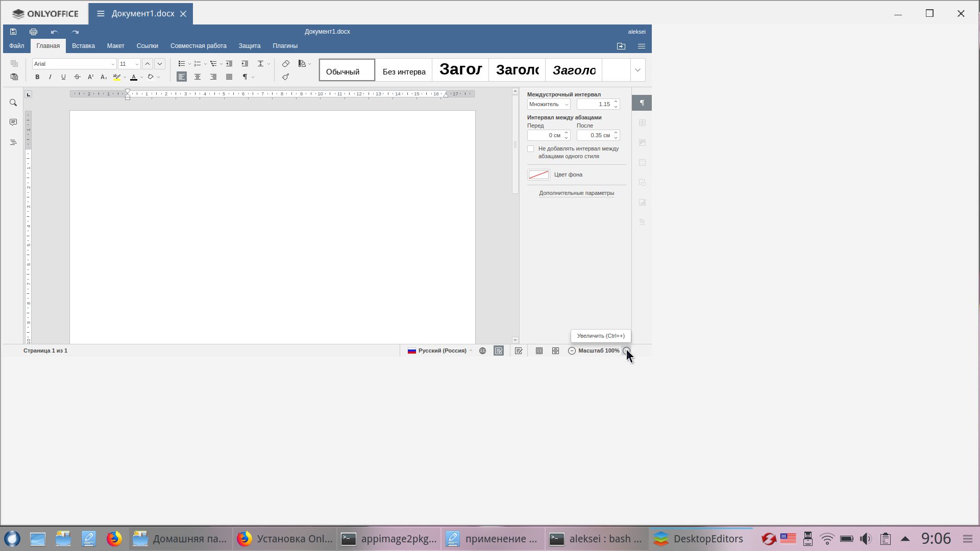Toggle spell checking in status bar
The height and width of the screenshot is (551, 980).
point(499,351)
